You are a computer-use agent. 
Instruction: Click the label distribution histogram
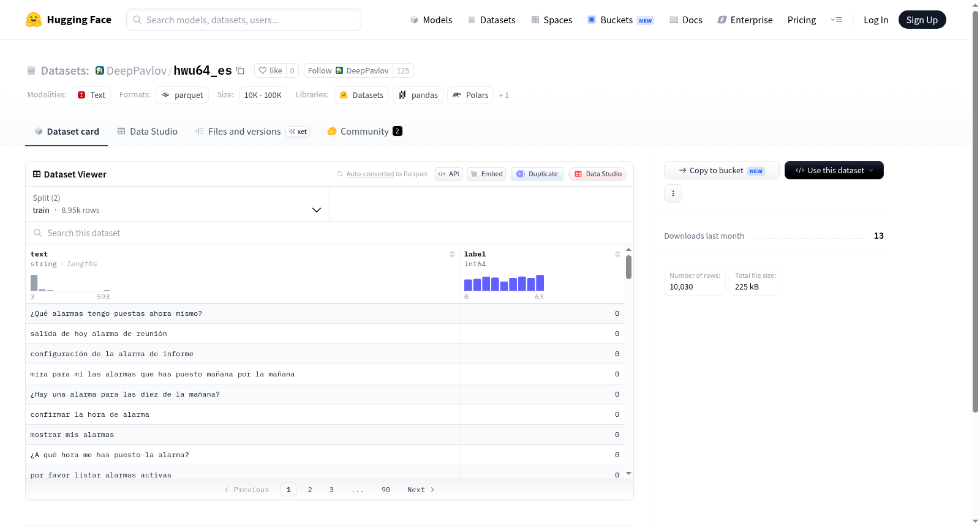504,283
